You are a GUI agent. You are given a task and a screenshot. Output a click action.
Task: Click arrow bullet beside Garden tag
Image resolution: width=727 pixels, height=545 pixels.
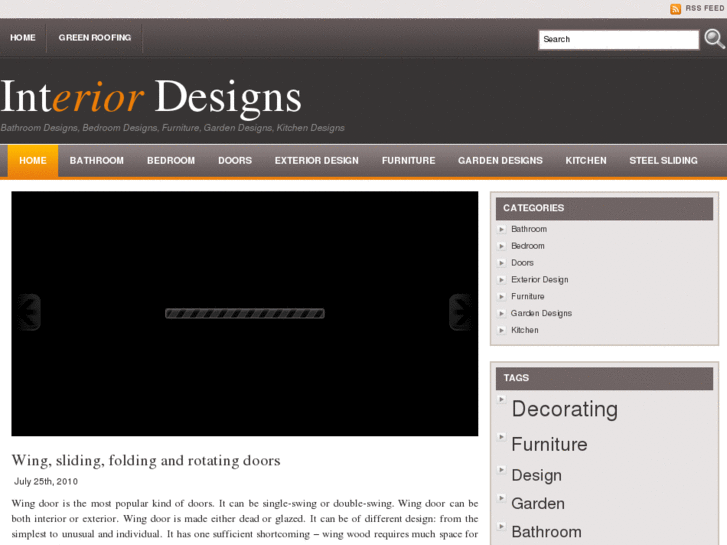click(x=501, y=498)
